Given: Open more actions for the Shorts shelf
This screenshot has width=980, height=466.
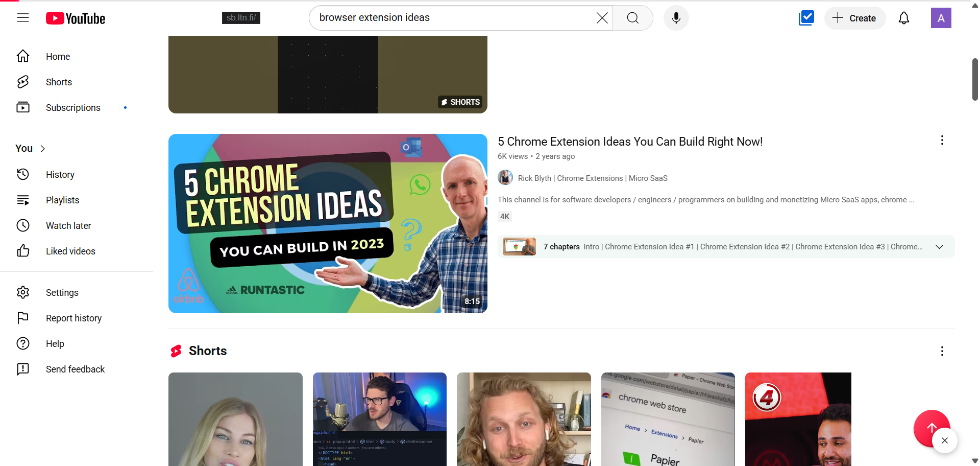Looking at the screenshot, I should [x=942, y=351].
